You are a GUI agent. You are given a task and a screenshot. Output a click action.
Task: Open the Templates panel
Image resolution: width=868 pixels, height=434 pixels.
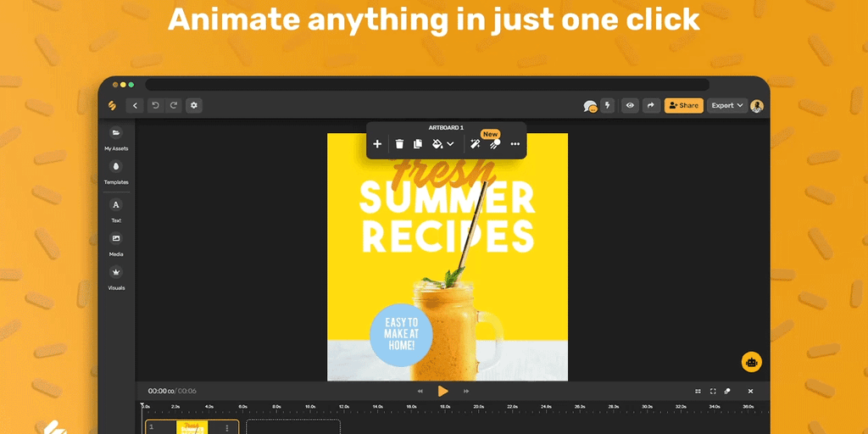tap(115, 172)
